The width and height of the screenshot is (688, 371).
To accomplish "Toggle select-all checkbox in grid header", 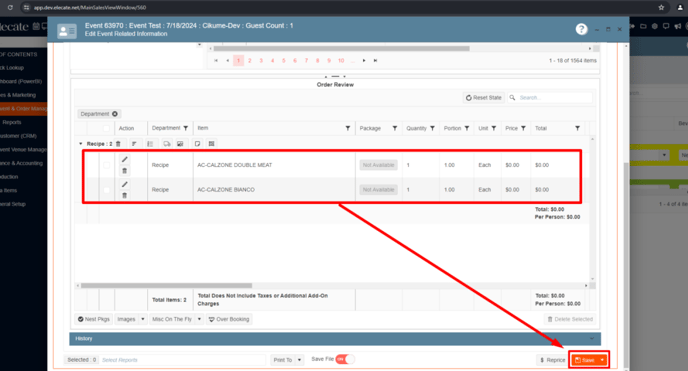I will 106,128.
